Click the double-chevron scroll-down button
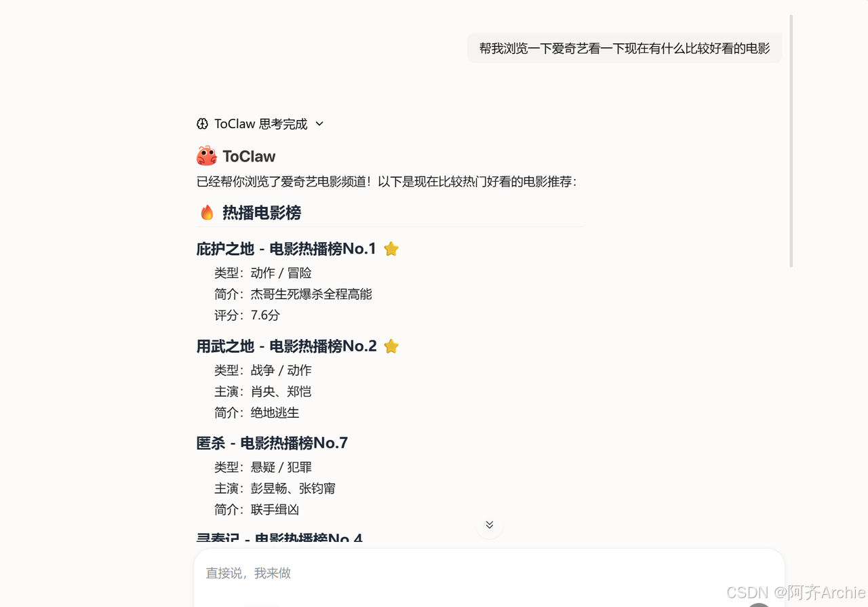Image resolution: width=868 pixels, height=607 pixels. (489, 525)
